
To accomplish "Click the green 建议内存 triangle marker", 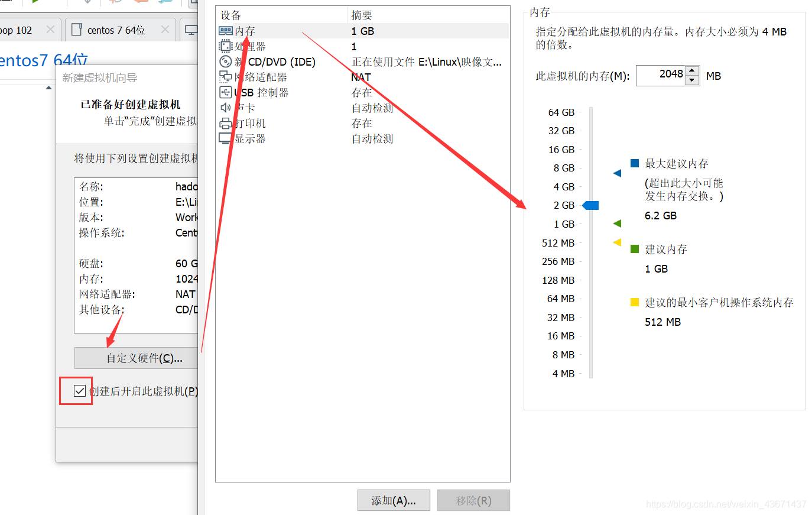I will [x=618, y=224].
